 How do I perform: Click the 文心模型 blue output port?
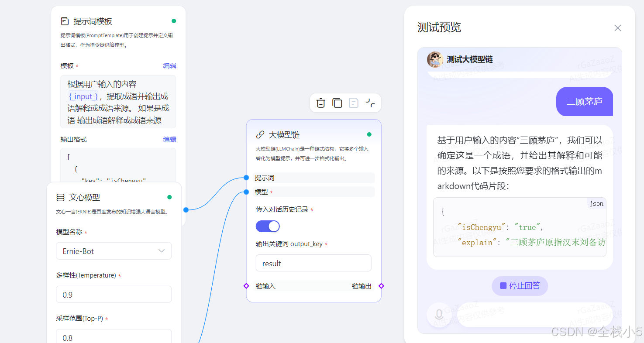click(x=186, y=210)
